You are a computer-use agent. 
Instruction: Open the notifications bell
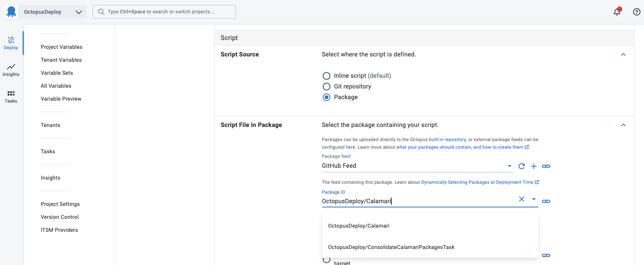click(617, 12)
